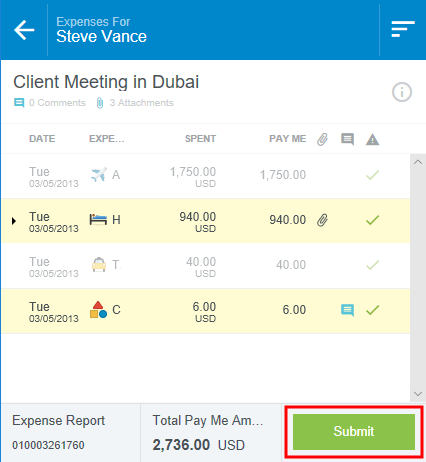Screen dimensions: 426x462
Task: Click the SPENT column header
Action: tap(200, 139)
